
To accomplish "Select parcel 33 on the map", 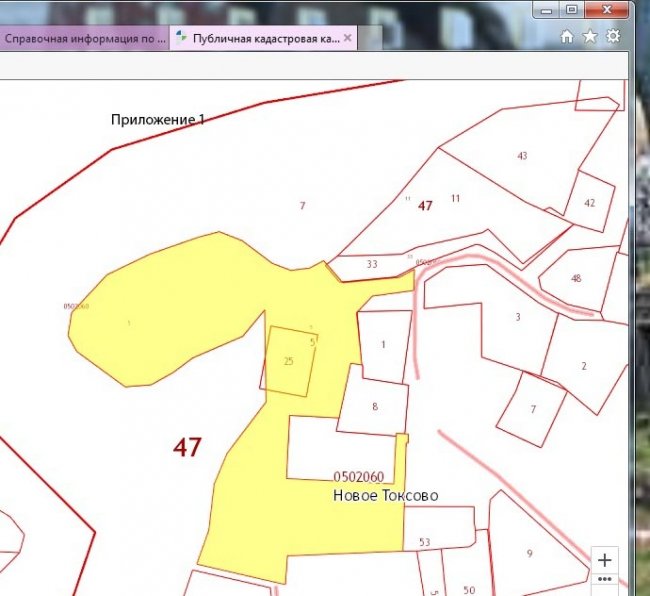I will coord(371,265).
